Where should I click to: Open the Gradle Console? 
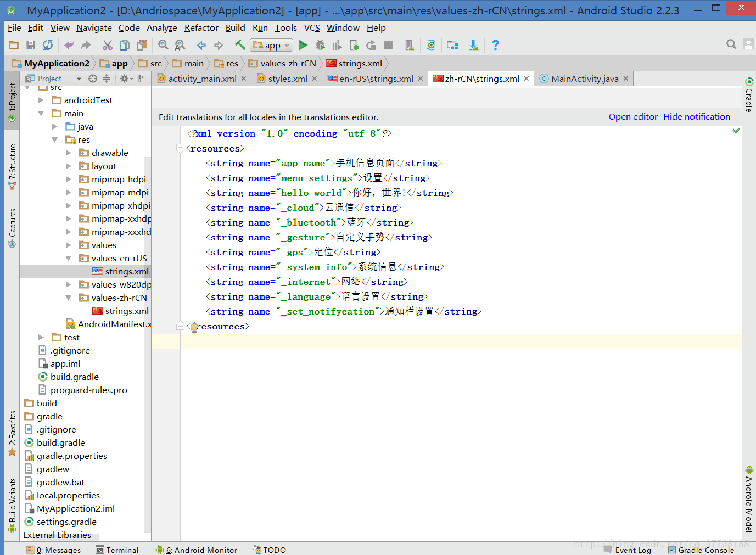(x=701, y=550)
